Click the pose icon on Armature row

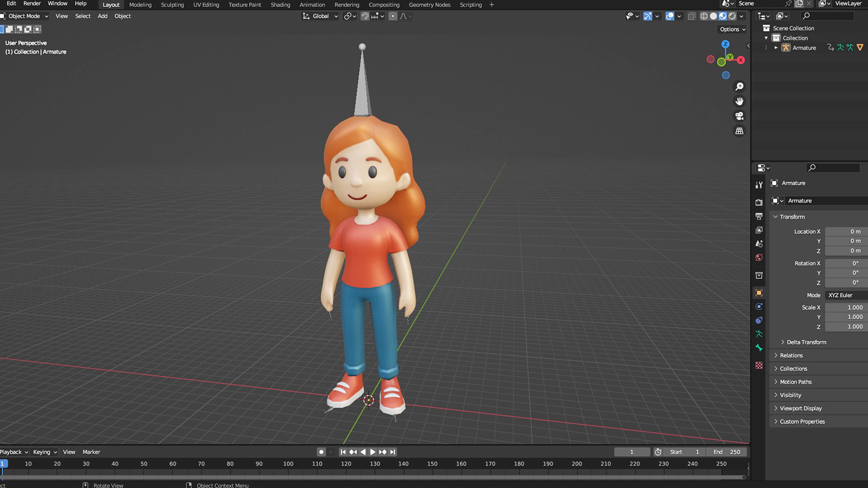(840, 47)
